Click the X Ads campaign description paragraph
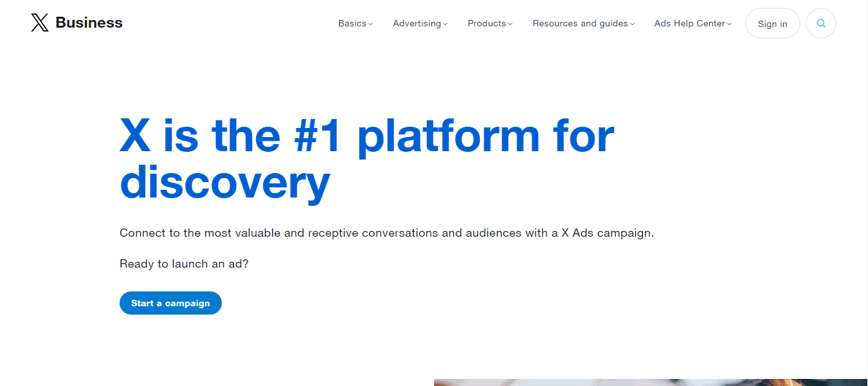 (386, 233)
